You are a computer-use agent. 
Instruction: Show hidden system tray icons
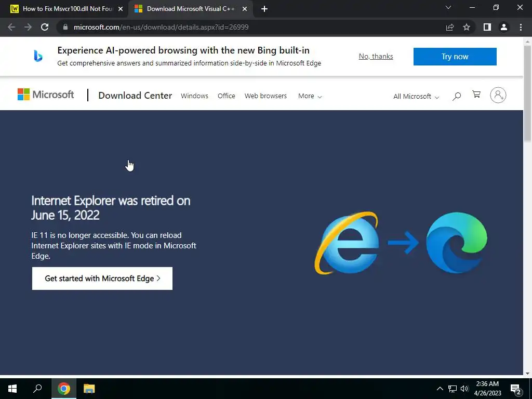click(x=440, y=389)
